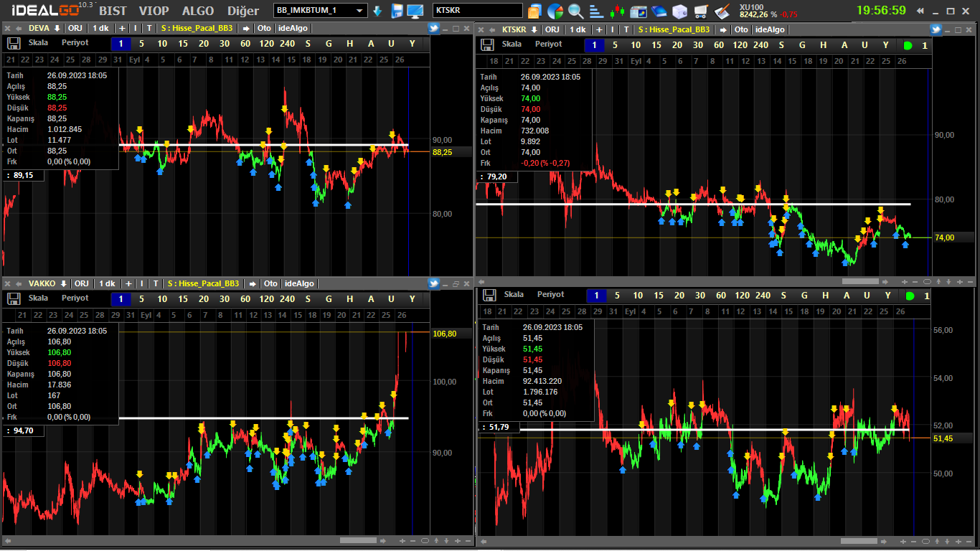Click the floppy save icon in DEVA chart

click(14, 43)
